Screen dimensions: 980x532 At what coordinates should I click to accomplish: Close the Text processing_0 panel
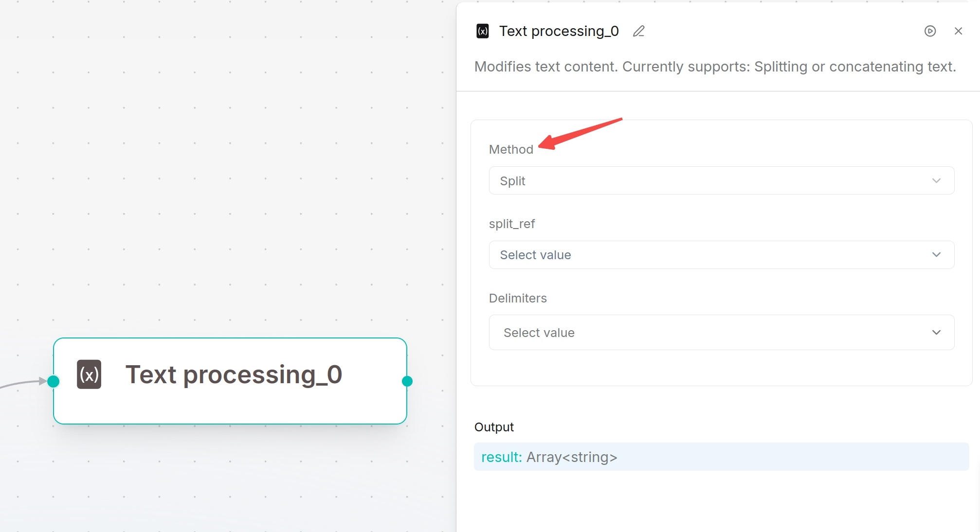958,31
